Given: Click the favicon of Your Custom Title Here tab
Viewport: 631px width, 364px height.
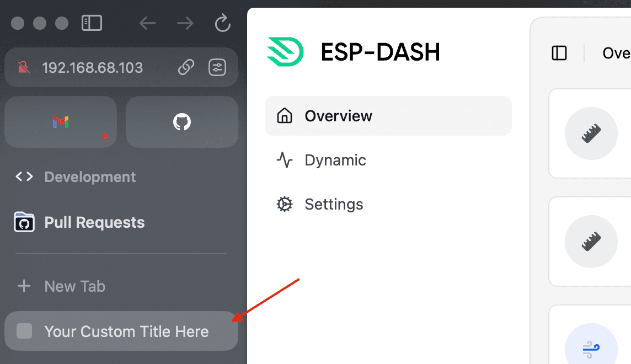Looking at the screenshot, I should coord(24,331).
